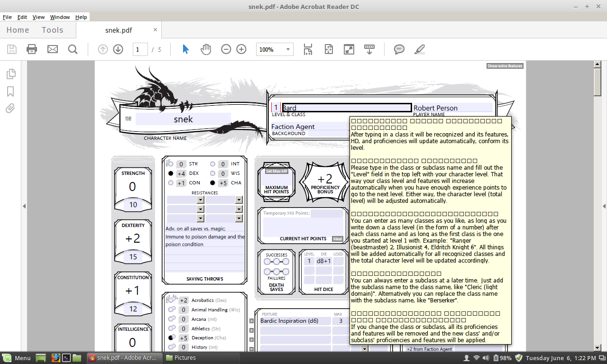Select the Hand pan tool
This screenshot has height=364, width=607.
(205, 49)
